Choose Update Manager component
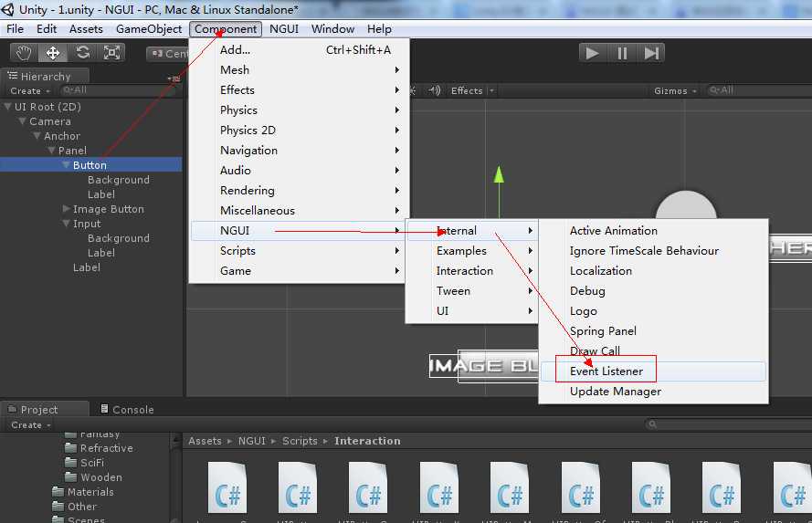 point(653,392)
